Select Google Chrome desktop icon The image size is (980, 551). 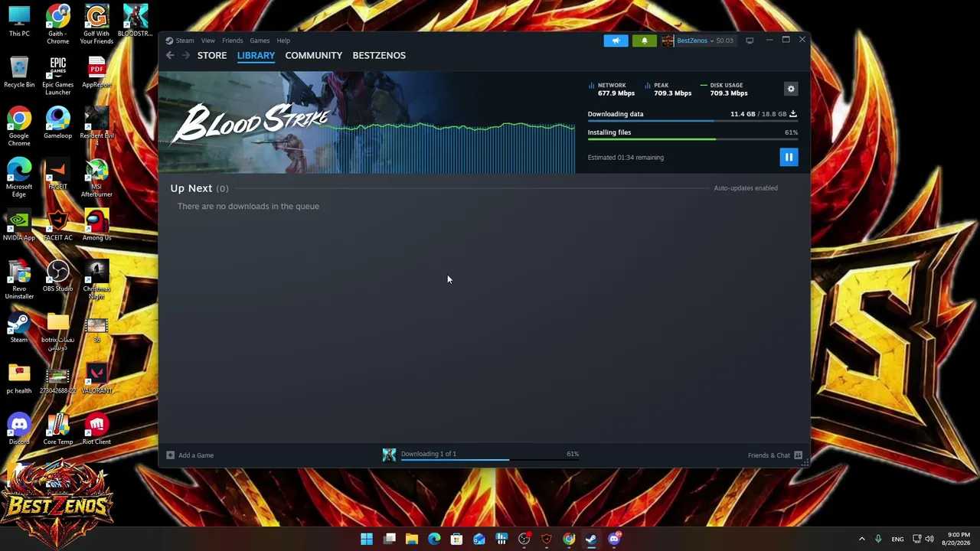(19, 126)
